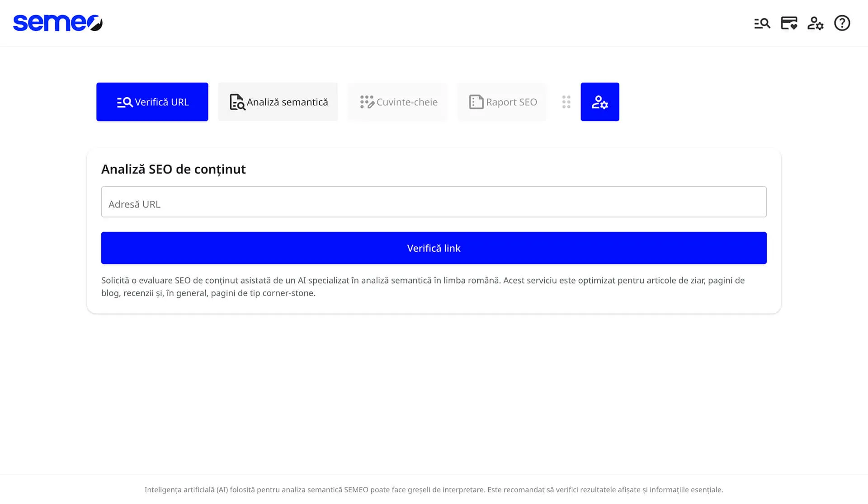
Task: Open the search history icon in the header
Action: [x=762, y=23]
